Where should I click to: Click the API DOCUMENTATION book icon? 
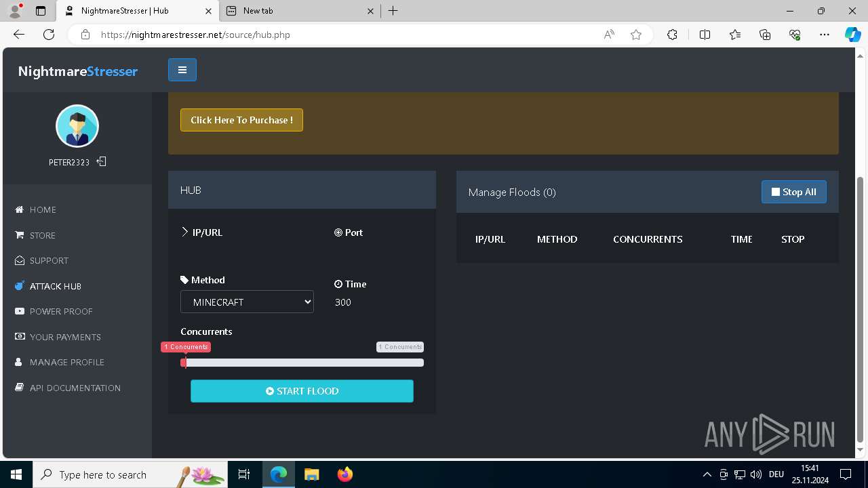pos(19,388)
